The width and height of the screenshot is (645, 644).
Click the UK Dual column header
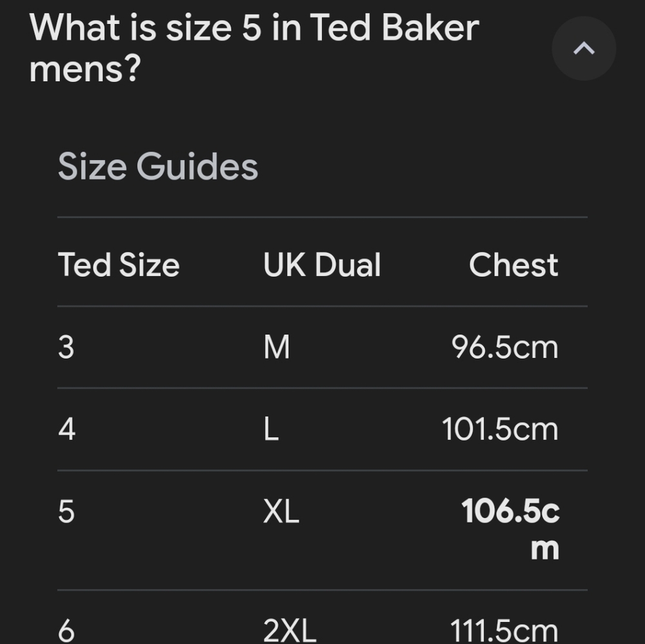tap(321, 265)
